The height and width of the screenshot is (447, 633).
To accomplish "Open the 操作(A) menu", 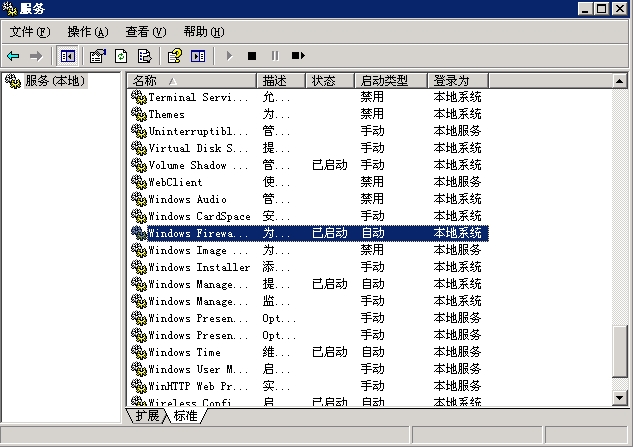I will pyautogui.click(x=88, y=31).
